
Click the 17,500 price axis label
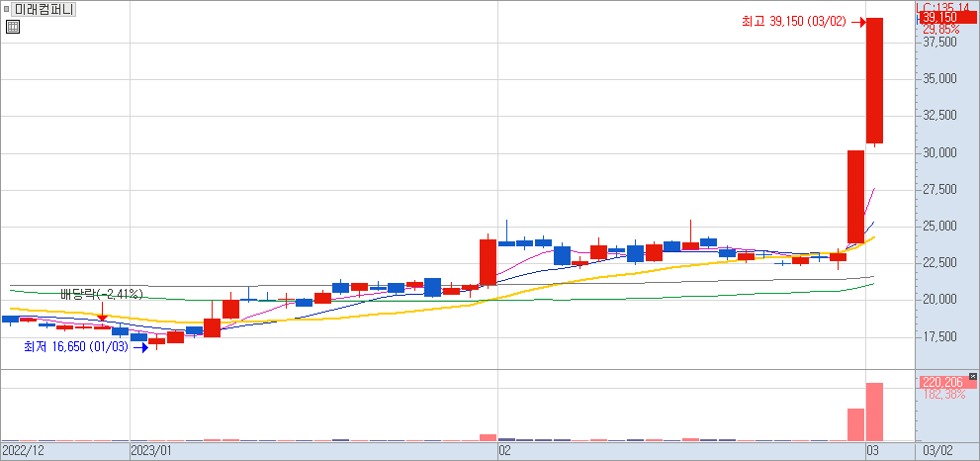[940, 337]
